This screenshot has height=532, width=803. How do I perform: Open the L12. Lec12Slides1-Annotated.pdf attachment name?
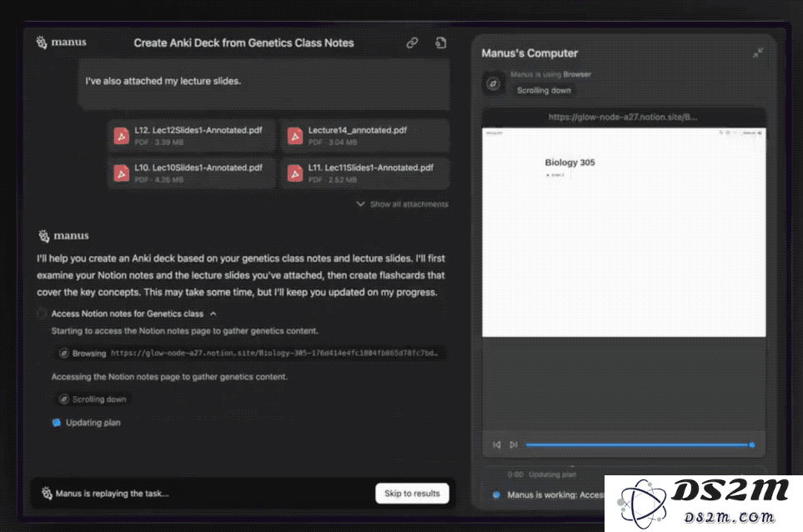coord(198,130)
